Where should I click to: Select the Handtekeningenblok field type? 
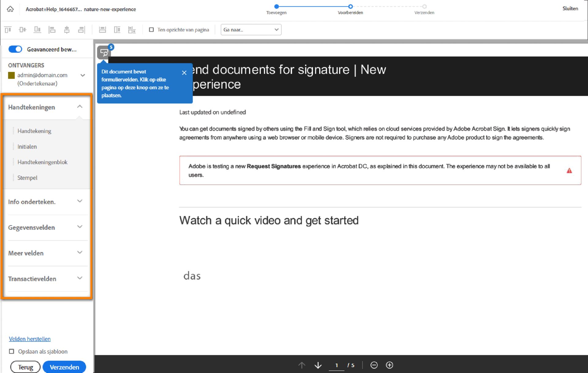point(42,162)
